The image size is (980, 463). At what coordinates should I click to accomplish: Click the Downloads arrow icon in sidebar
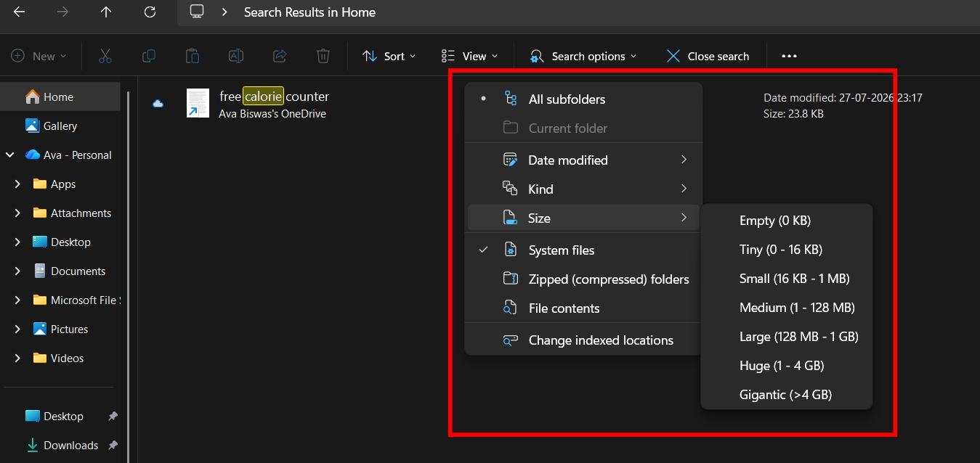33,445
